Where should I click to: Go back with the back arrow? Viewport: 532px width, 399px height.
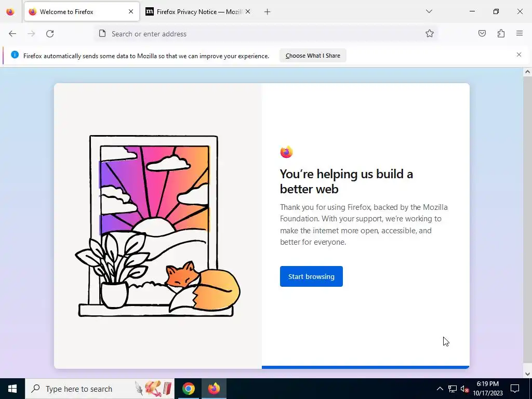[12, 34]
